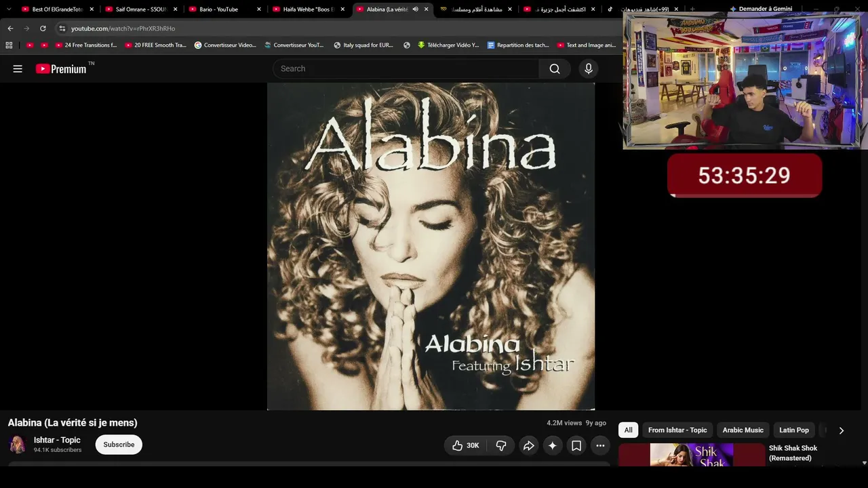Open the Ishtar - Topic channel avatar

tap(18, 445)
